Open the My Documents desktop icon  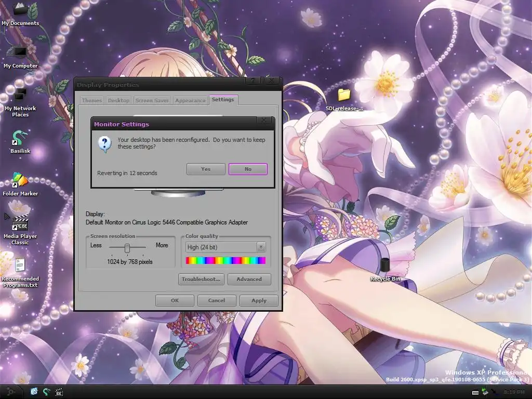click(20, 14)
